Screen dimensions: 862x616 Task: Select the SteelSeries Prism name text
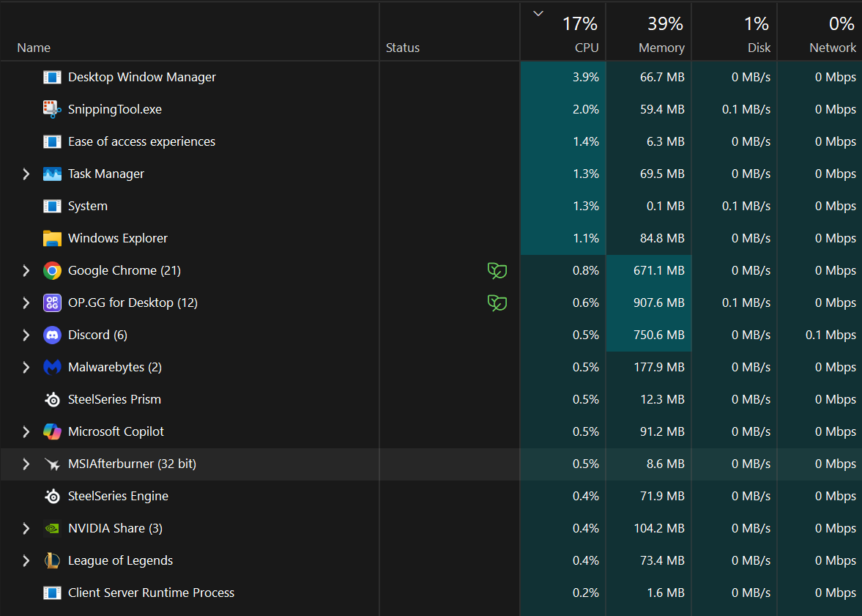pos(114,399)
